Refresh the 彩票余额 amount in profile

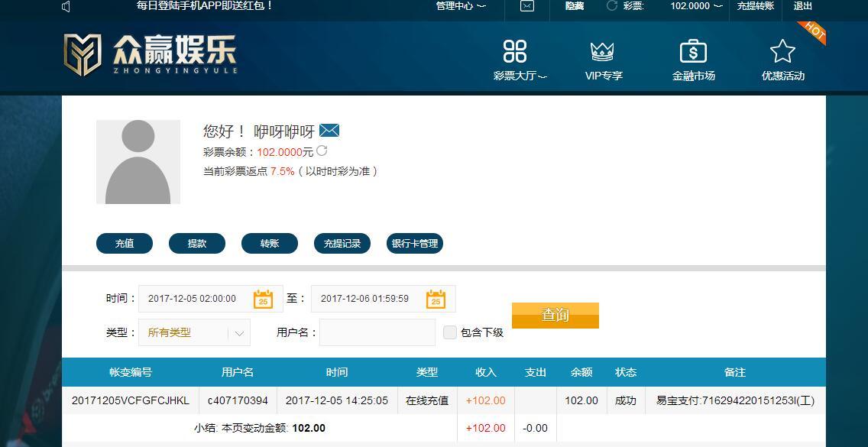tap(322, 151)
